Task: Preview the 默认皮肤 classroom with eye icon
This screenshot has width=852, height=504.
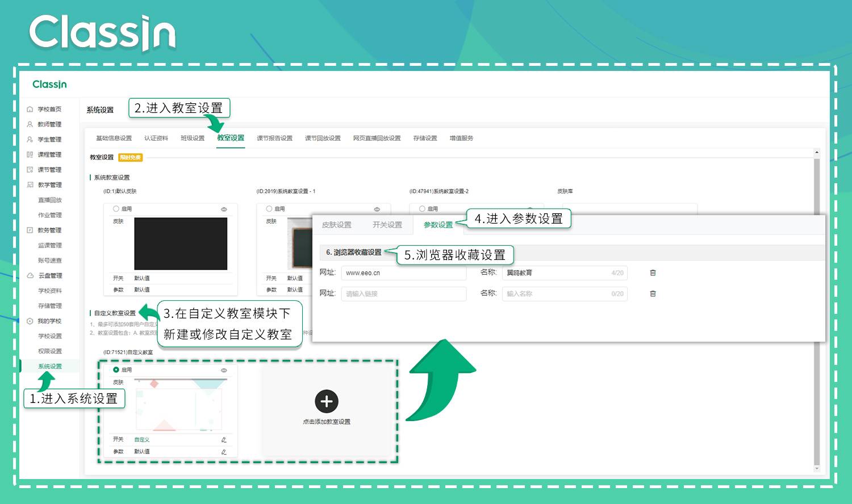Action: point(224,209)
